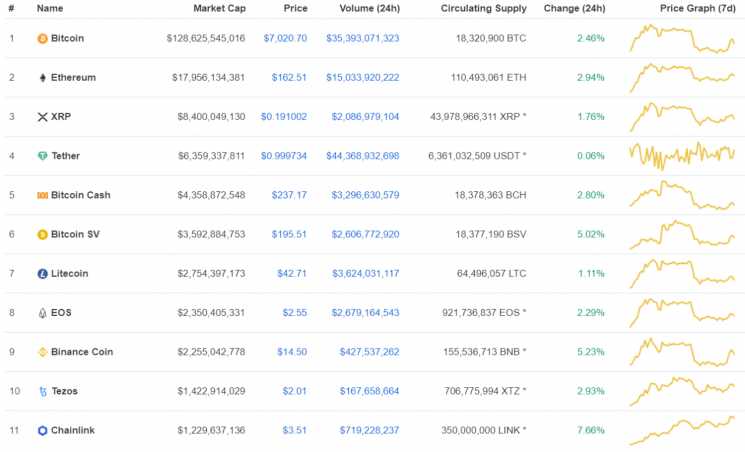Click Bitcoin Cash price $237.17
Viewport: 745px width, 452px height.
click(289, 195)
